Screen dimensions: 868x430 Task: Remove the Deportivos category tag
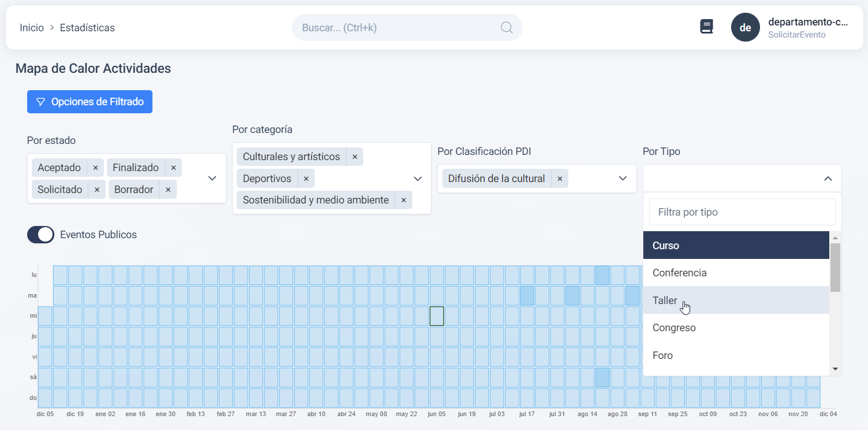306,179
